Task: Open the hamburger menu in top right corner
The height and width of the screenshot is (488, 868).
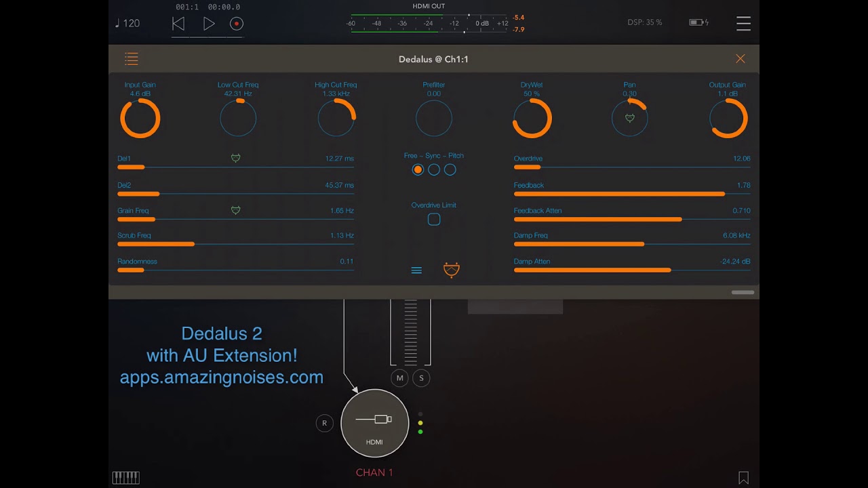Action: point(743,24)
